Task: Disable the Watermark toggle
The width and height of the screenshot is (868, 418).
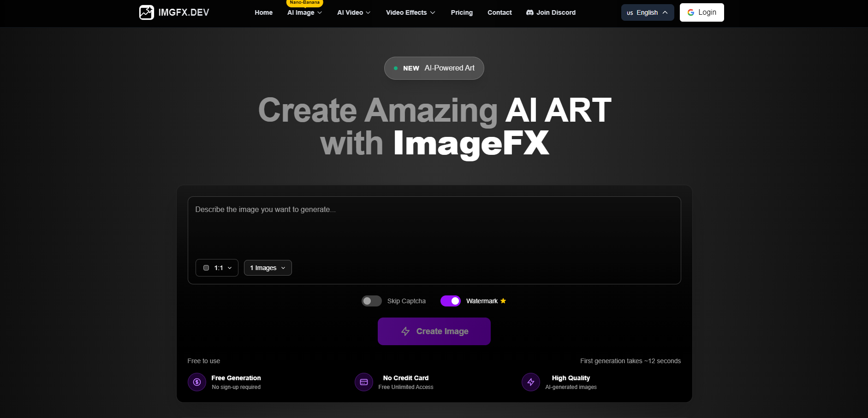Action: 451,300
